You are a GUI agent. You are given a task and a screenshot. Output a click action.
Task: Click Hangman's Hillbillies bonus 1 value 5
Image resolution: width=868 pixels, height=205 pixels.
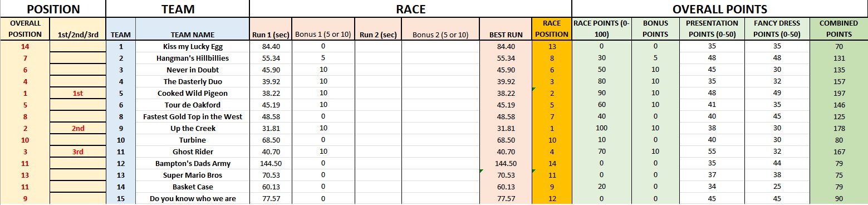[322, 58]
